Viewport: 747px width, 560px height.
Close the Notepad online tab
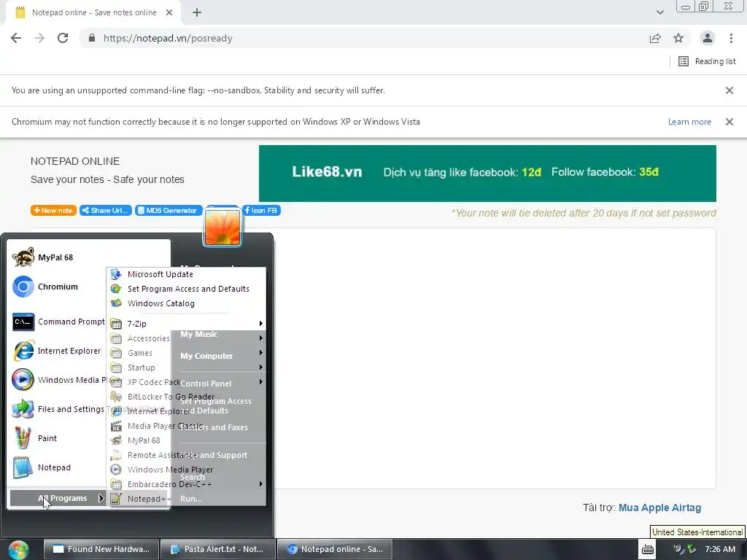pos(169,12)
